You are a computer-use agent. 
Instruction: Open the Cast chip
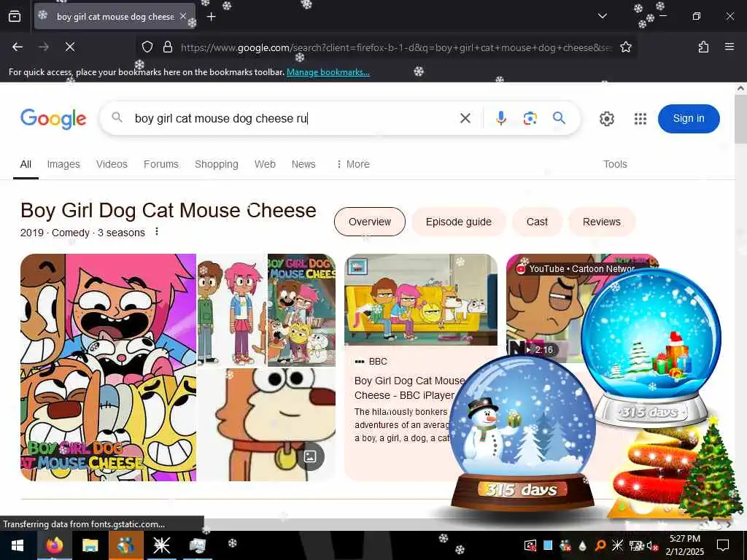click(537, 222)
